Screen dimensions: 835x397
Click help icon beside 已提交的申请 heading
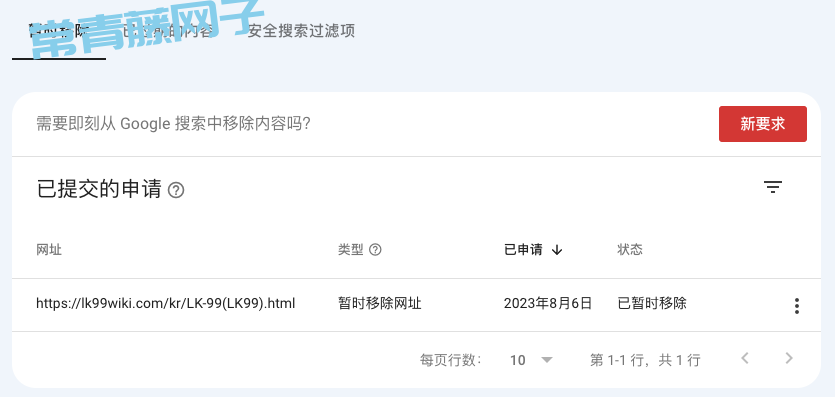pyautogui.click(x=176, y=191)
